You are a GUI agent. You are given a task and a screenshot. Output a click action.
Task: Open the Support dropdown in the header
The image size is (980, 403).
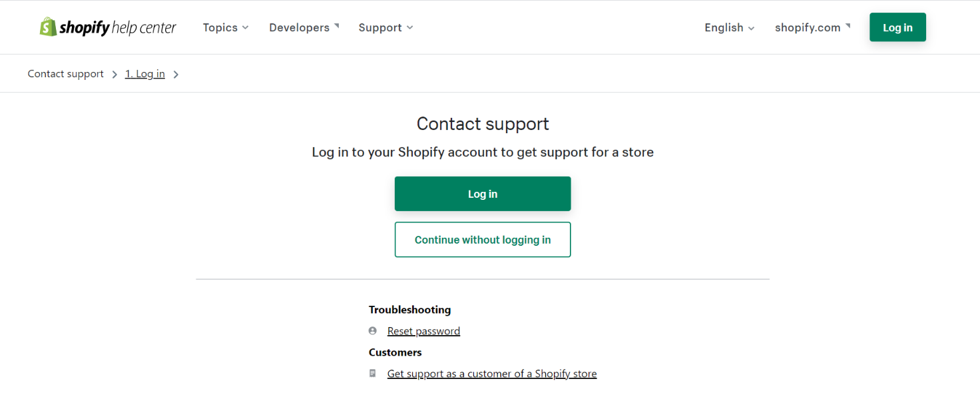(385, 27)
